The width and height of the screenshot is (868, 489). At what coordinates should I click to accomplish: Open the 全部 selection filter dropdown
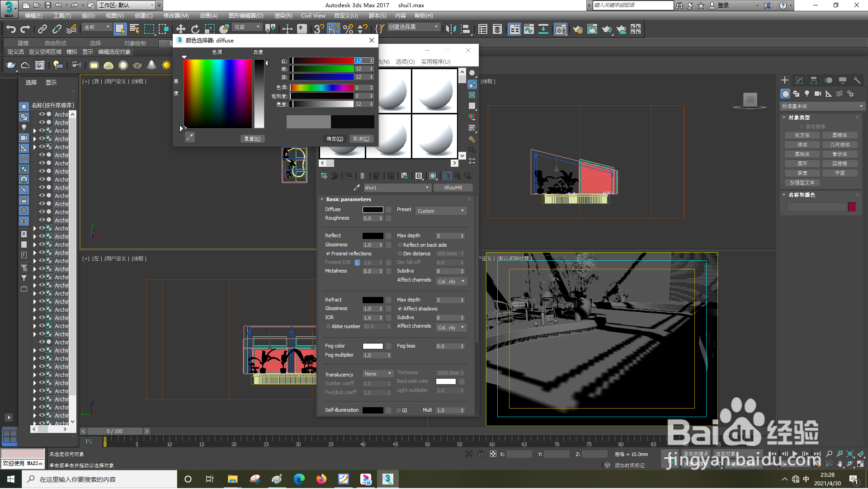(97, 27)
